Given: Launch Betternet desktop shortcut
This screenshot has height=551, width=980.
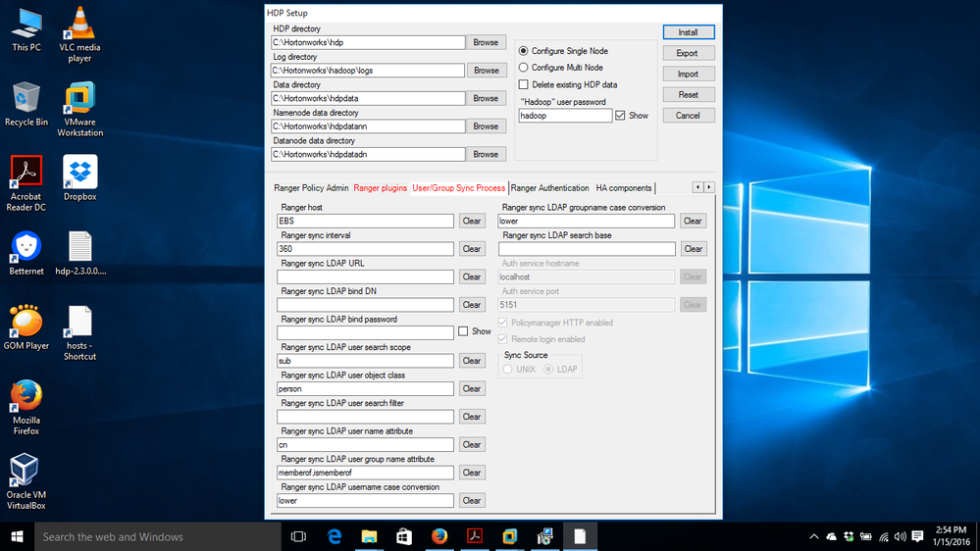Looking at the screenshot, I should click(26, 248).
